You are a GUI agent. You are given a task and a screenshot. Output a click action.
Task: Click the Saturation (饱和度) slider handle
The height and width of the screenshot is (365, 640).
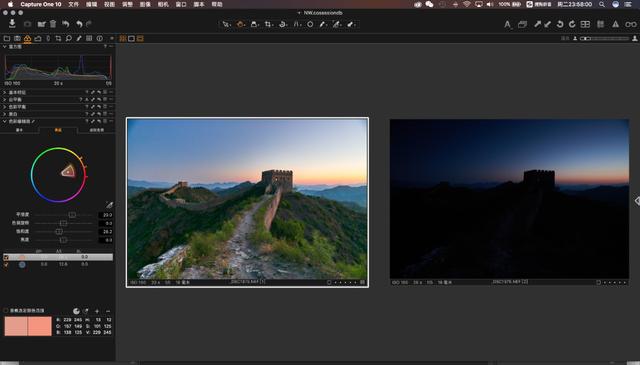[x=59, y=231]
